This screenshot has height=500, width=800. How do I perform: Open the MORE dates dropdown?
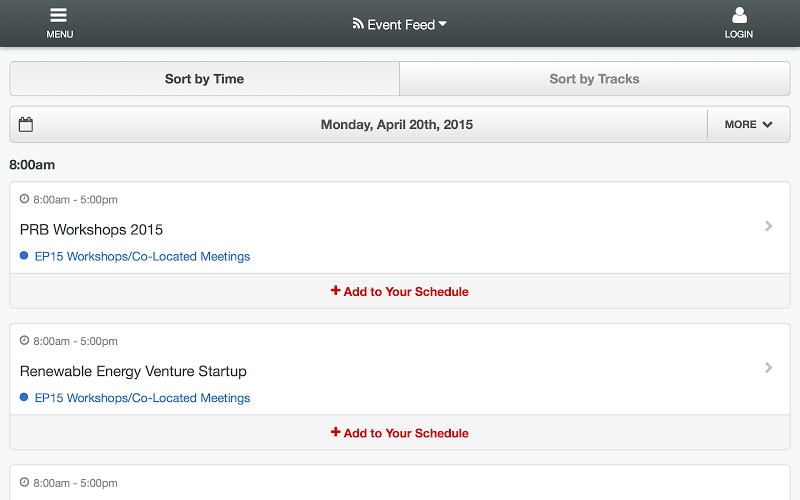click(x=748, y=124)
